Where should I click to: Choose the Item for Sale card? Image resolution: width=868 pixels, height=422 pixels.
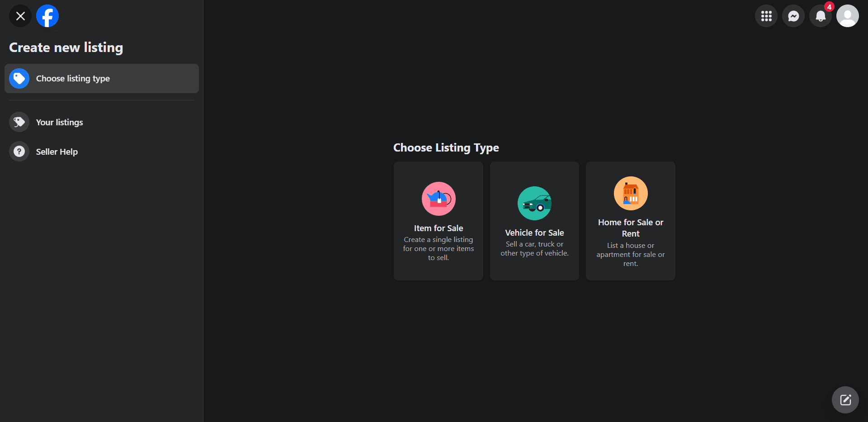[439, 221]
